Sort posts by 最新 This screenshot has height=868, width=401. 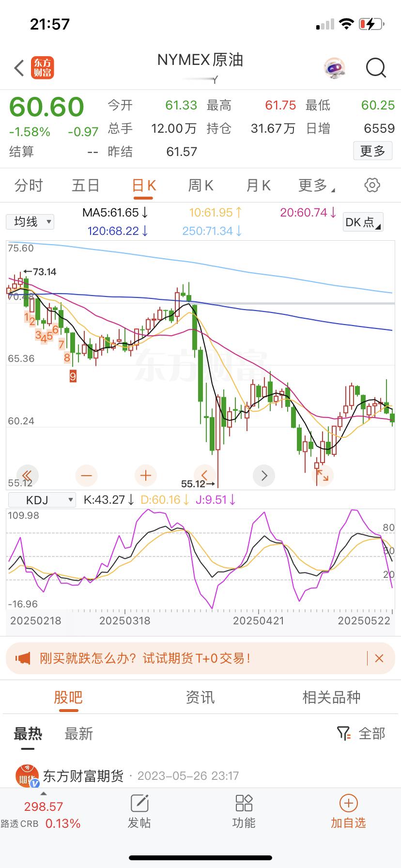click(78, 734)
